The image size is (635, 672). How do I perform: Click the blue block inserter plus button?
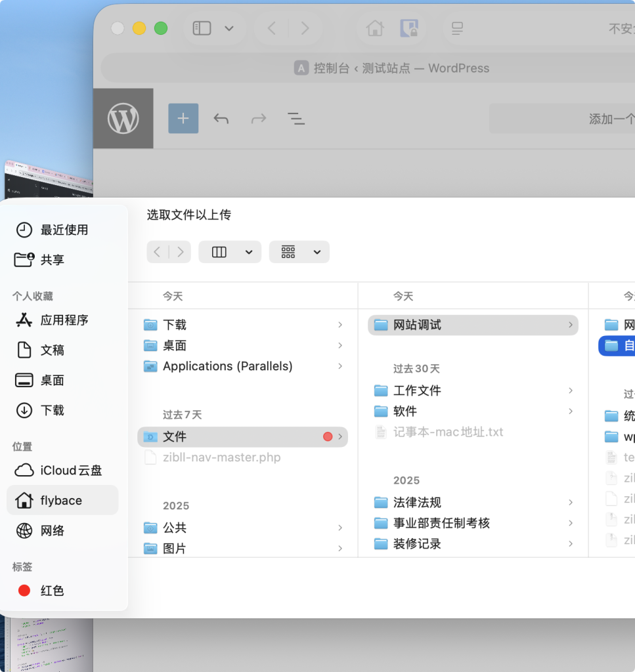[x=183, y=119]
